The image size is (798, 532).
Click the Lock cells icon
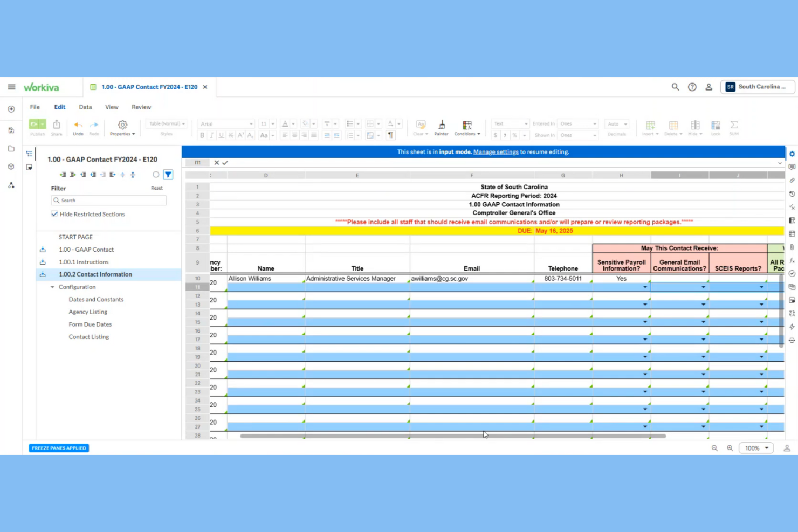pos(716,125)
